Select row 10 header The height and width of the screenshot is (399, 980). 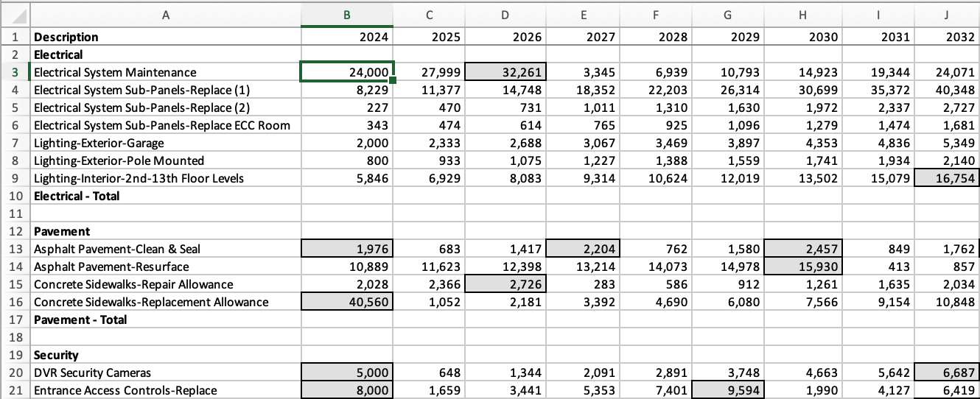[14, 196]
